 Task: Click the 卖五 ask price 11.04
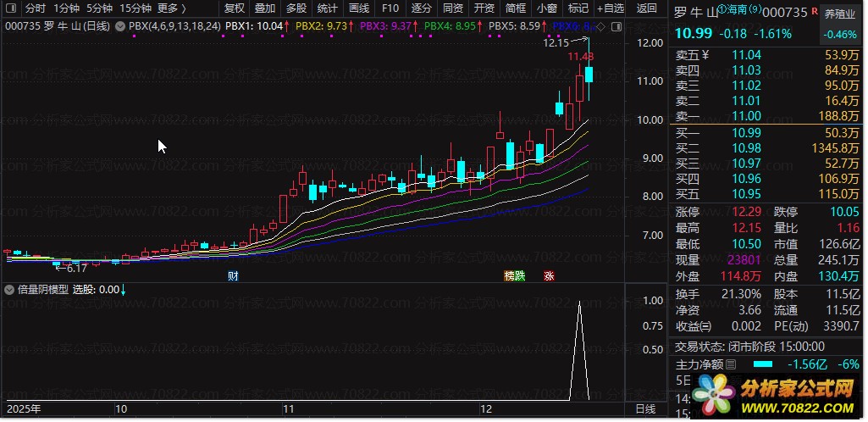pos(746,55)
